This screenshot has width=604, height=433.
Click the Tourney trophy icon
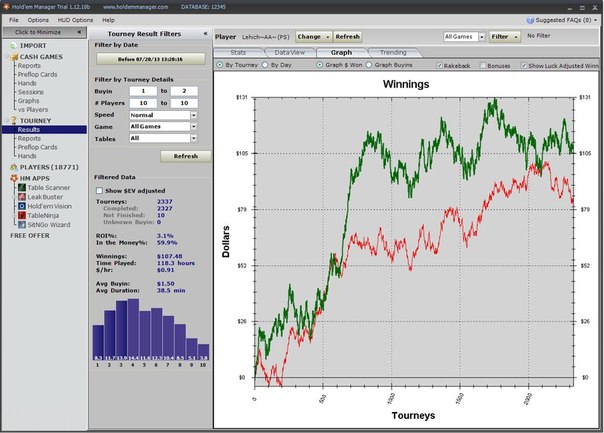(14, 121)
